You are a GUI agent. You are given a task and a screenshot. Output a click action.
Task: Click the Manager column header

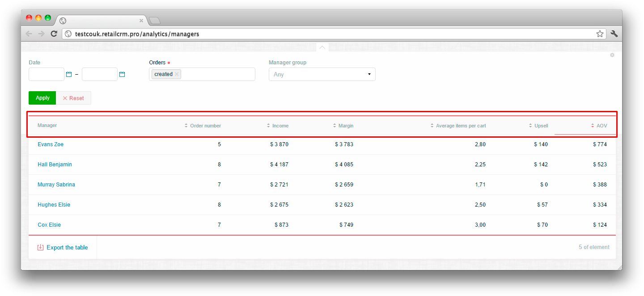point(47,126)
